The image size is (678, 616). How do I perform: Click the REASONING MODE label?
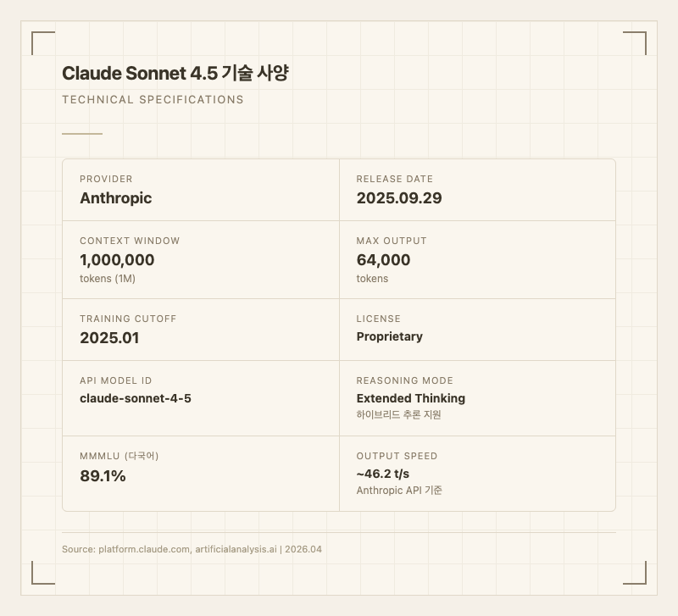(404, 381)
